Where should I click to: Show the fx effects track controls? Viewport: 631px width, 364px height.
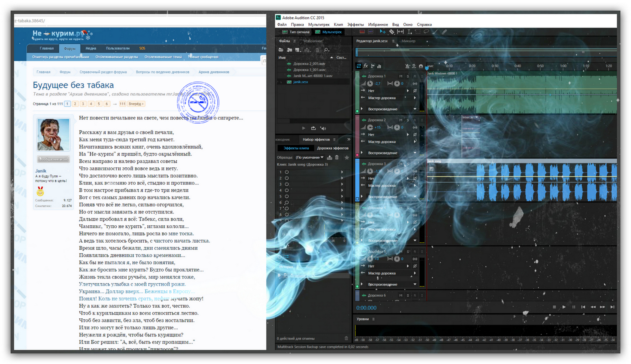pyautogui.click(x=366, y=66)
